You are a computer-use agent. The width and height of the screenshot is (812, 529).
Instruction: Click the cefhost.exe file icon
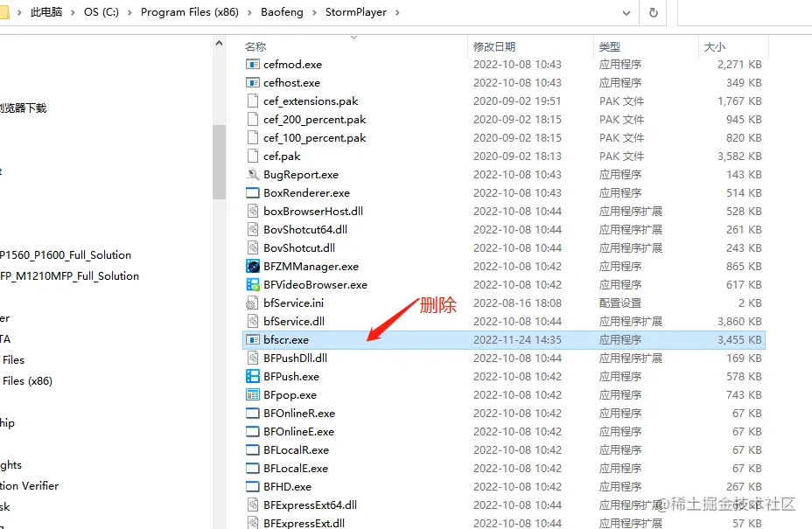(253, 83)
